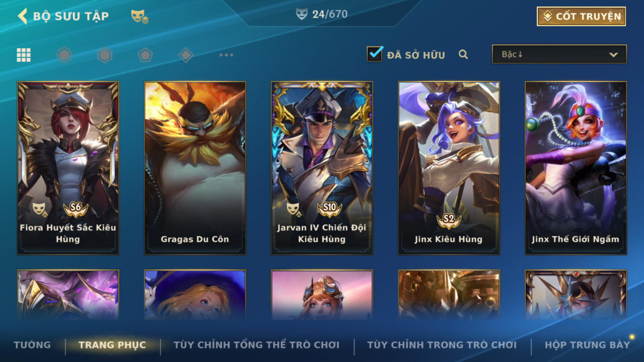Select the Gragas Du Côn skin card

[195, 168]
